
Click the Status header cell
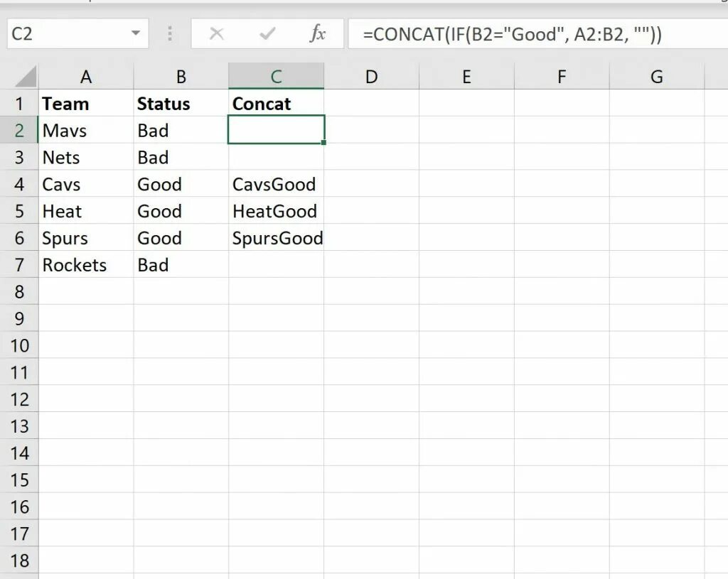(x=181, y=104)
